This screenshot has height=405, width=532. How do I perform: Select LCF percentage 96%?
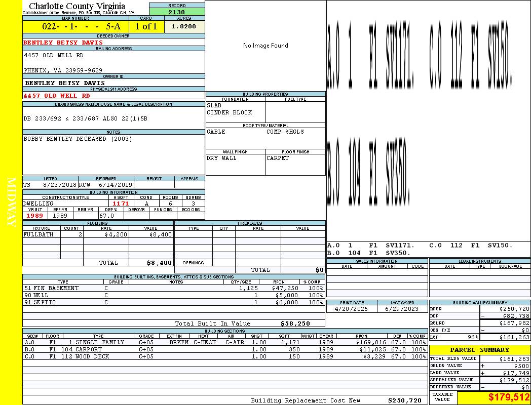(473, 338)
